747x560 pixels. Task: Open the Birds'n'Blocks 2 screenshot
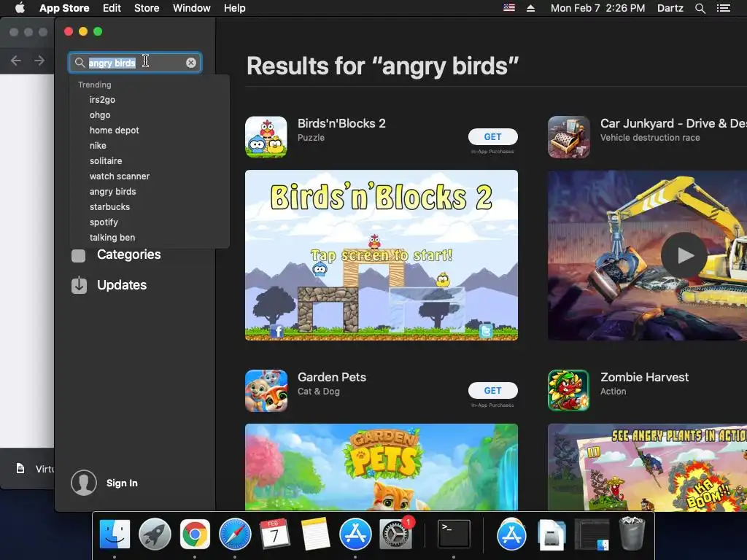[381, 255]
